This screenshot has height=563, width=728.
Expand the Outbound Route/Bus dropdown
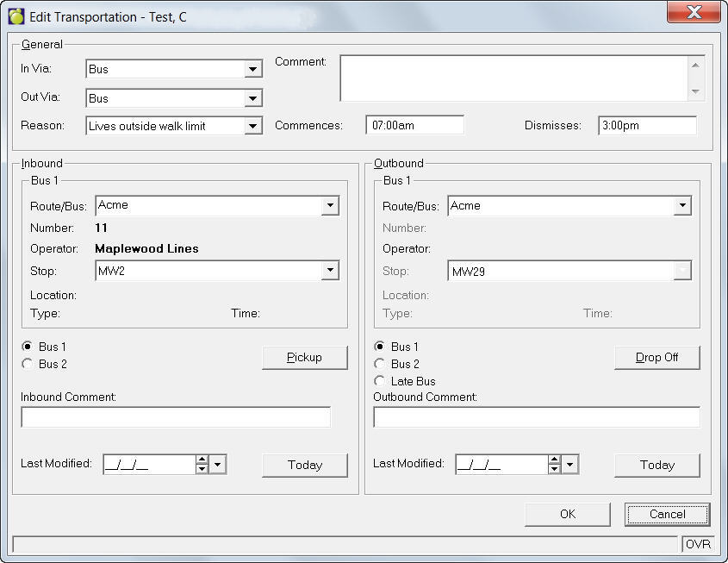[682, 206]
